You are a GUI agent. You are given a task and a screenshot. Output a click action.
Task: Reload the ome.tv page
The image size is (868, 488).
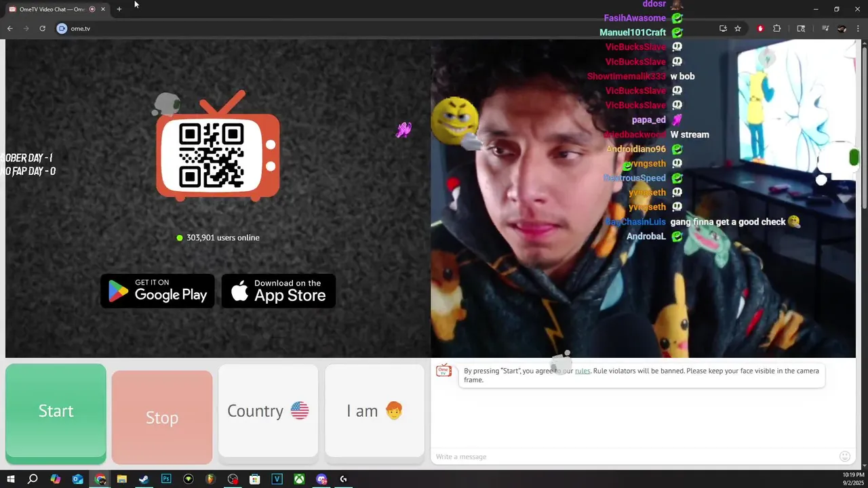coord(42,28)
